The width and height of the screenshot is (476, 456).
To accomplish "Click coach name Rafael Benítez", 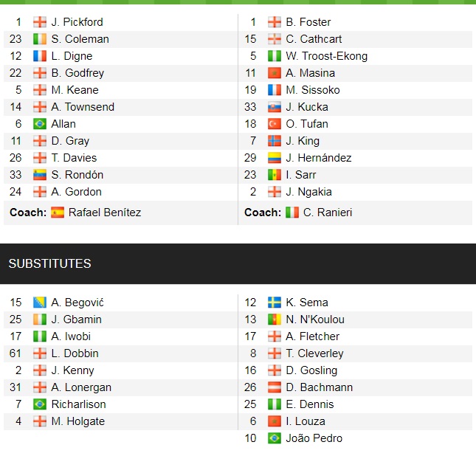I will coord(105,213).
